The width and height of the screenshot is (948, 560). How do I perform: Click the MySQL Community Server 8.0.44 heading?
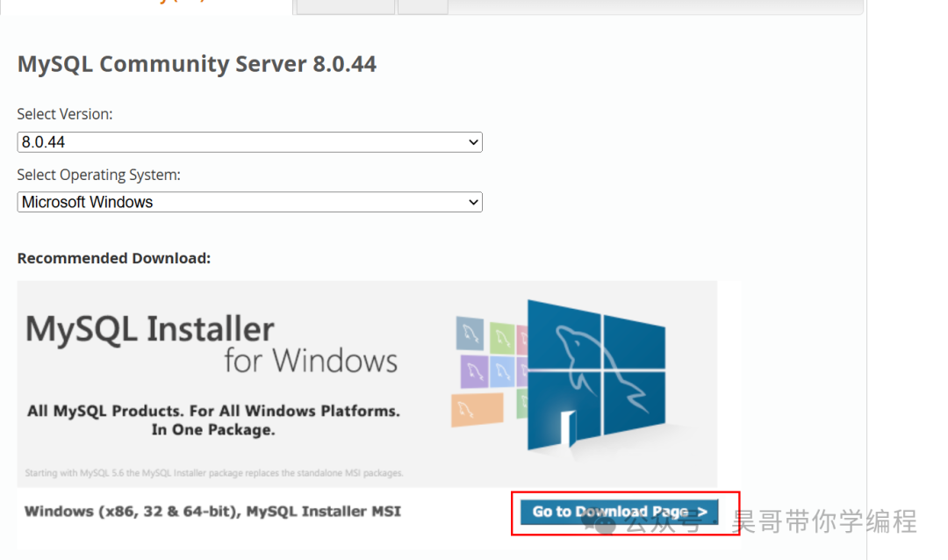click(197, 63)
